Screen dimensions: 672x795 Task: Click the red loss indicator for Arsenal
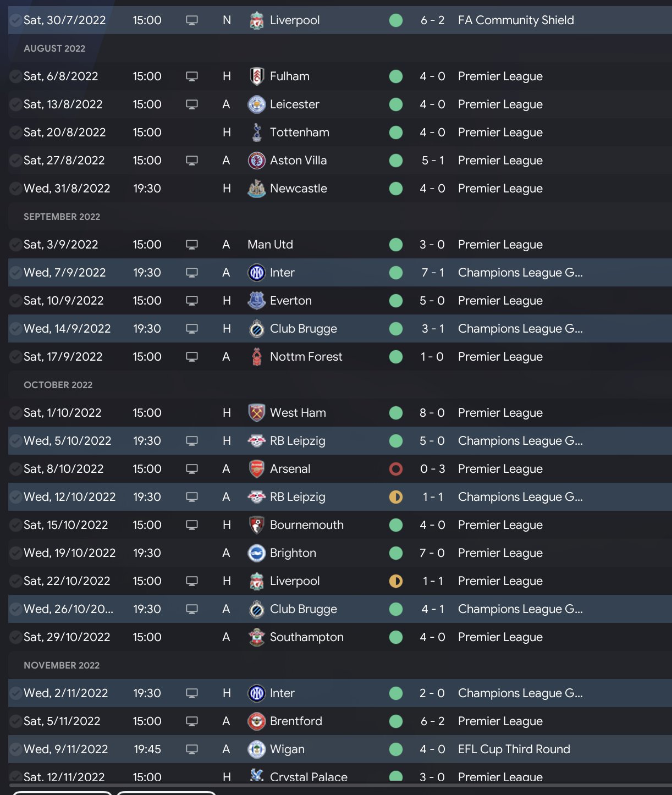tap(396, 469)
